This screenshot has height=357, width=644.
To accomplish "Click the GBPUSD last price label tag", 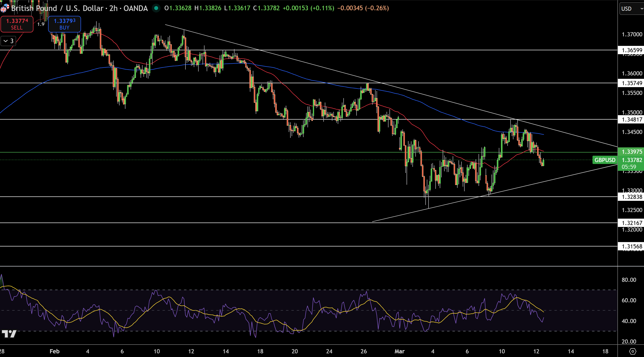I will pos(605,160).
